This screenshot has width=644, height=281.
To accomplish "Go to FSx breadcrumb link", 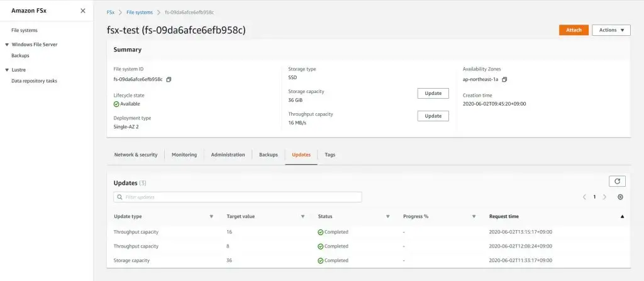I will 111,13.
